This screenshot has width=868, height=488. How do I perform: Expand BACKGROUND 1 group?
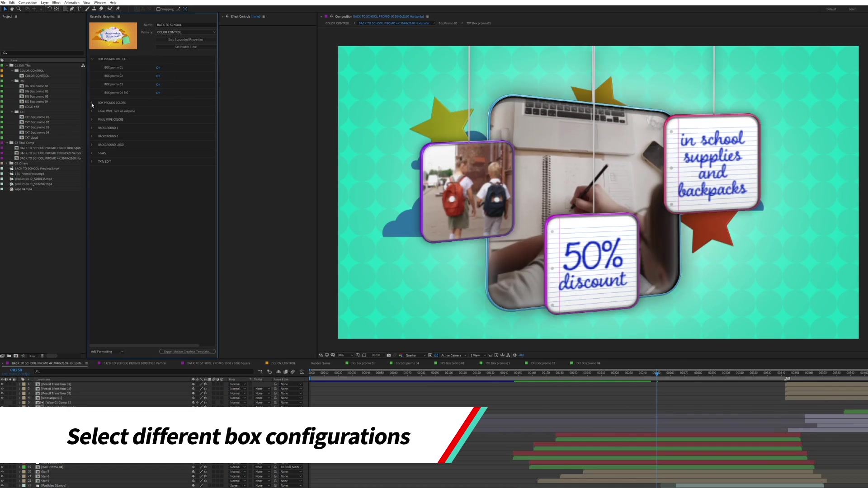[x=92, y=128]
